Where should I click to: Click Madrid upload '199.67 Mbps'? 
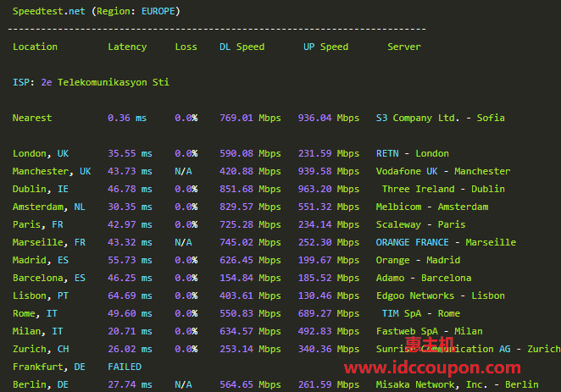(329, 260)
